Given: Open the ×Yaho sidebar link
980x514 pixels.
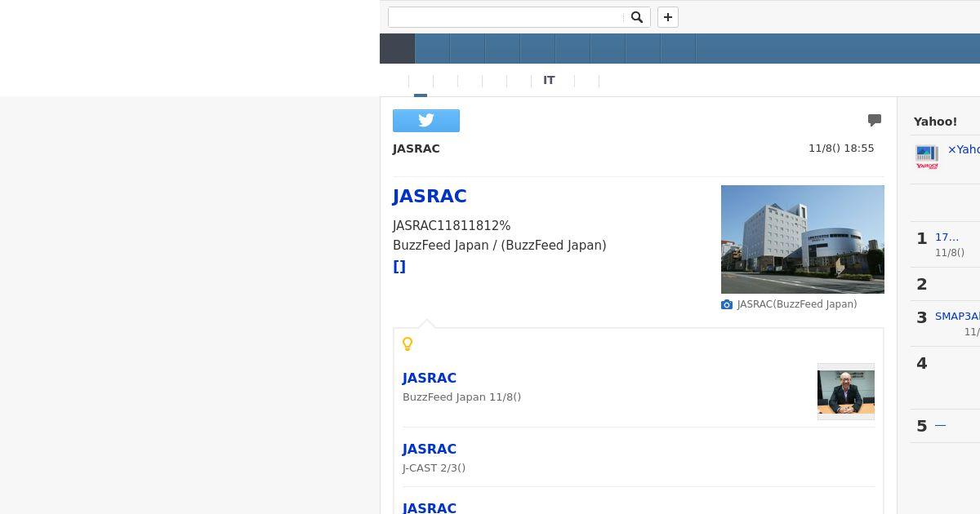Looking at the screenshot, I should (964, 149).
